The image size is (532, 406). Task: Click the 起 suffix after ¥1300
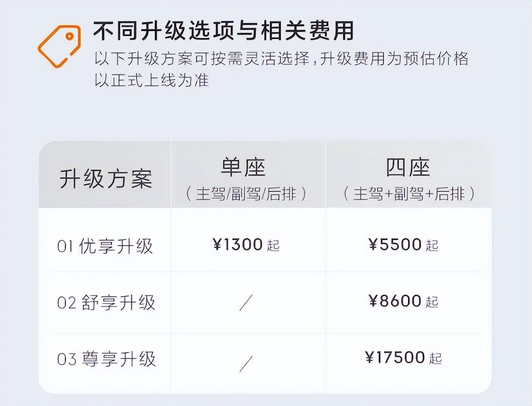tap(273, 245)
